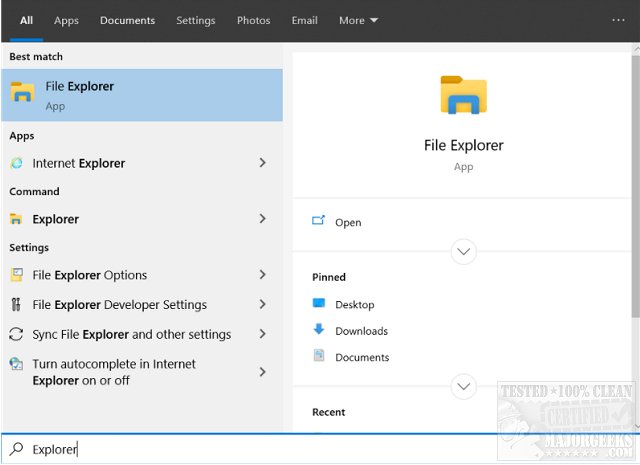Click the large File Explorer preview icon
This screenshot has width=640, height=465.
[x=463, y=96]
